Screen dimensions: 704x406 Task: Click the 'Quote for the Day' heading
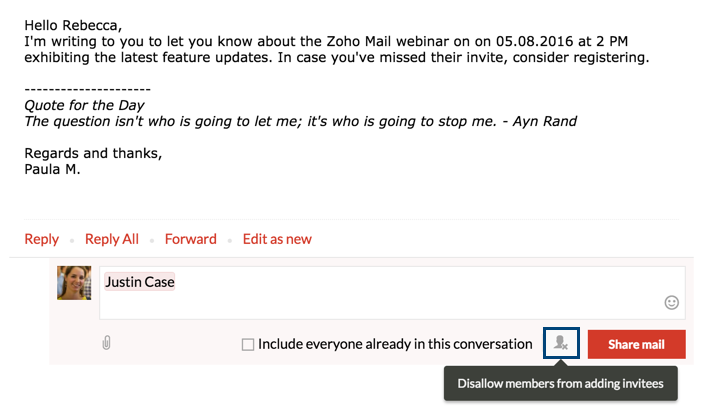tap(84, 105)
